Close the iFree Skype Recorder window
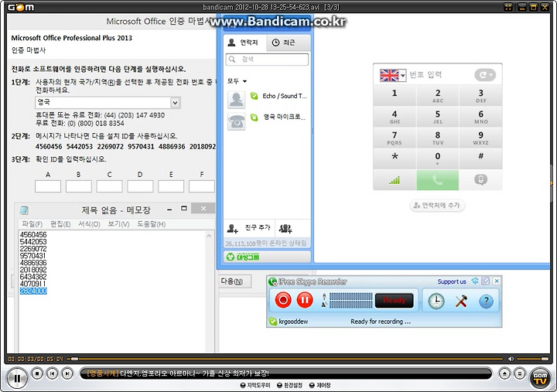This screenshot has width=557, height=392. (x=497, y=281)
